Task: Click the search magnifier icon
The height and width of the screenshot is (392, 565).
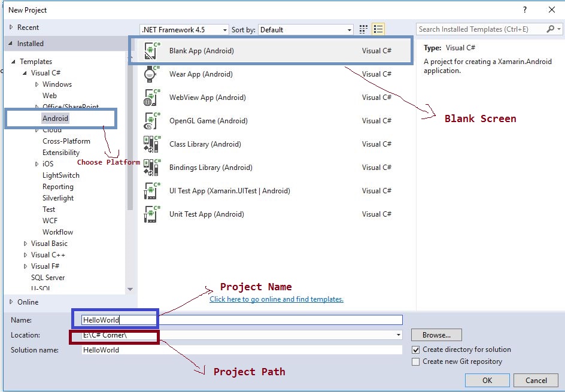Action: coord(550,29)
